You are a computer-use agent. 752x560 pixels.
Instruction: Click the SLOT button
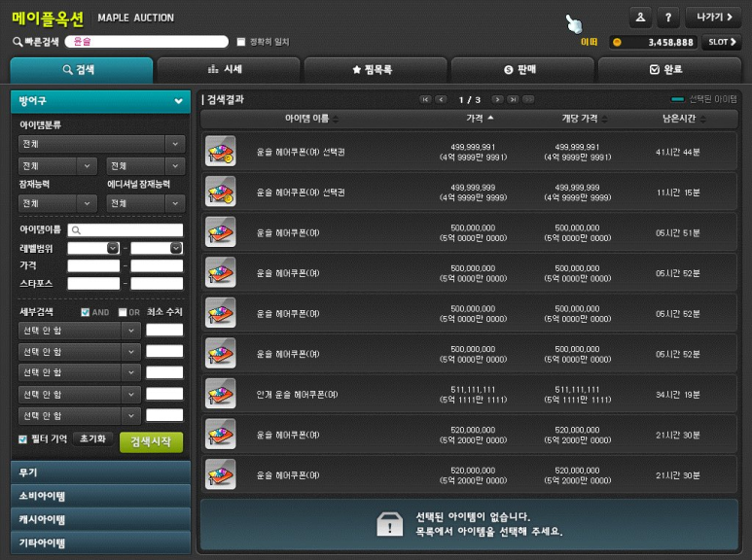[x=722, y=42]
